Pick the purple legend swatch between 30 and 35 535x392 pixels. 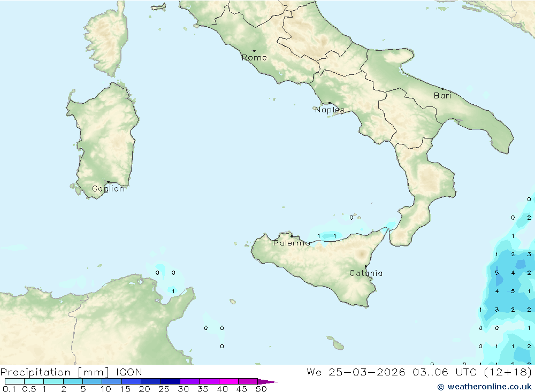coord(190,381)
